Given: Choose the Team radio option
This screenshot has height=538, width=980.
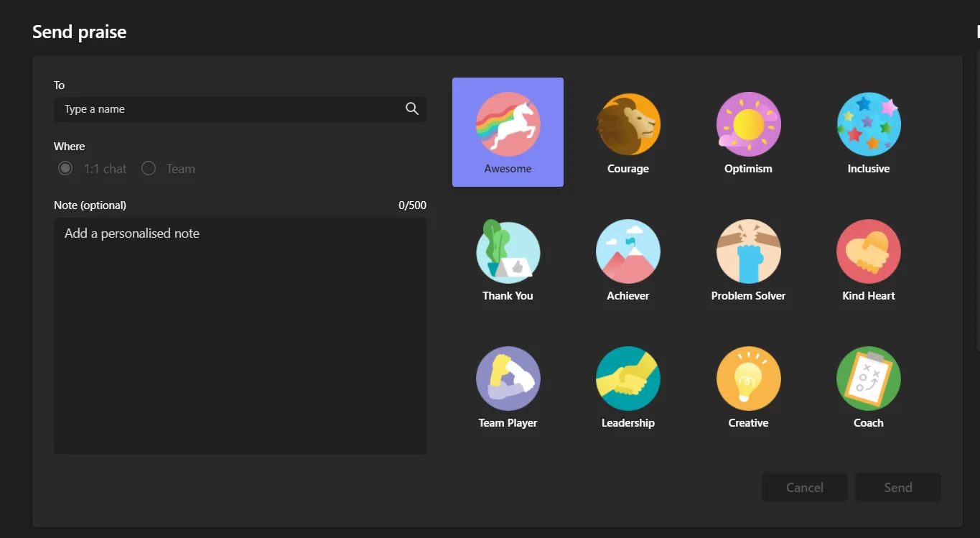Looking at the screenshot, I should click(149, 169).
